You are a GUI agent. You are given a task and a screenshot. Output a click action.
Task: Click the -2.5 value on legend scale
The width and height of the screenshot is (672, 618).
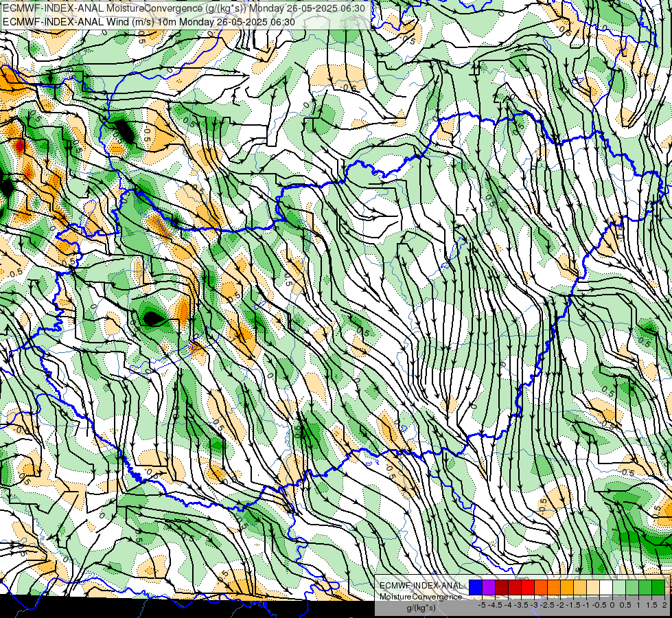[x=546, y=605]
